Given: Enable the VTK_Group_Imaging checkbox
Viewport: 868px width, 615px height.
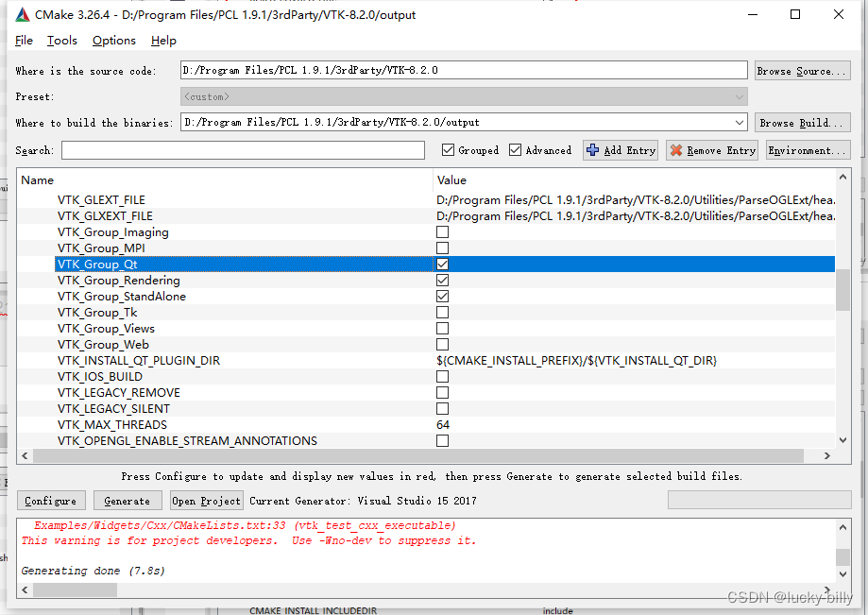Looking at the screenshot, I should coord(442,232).
